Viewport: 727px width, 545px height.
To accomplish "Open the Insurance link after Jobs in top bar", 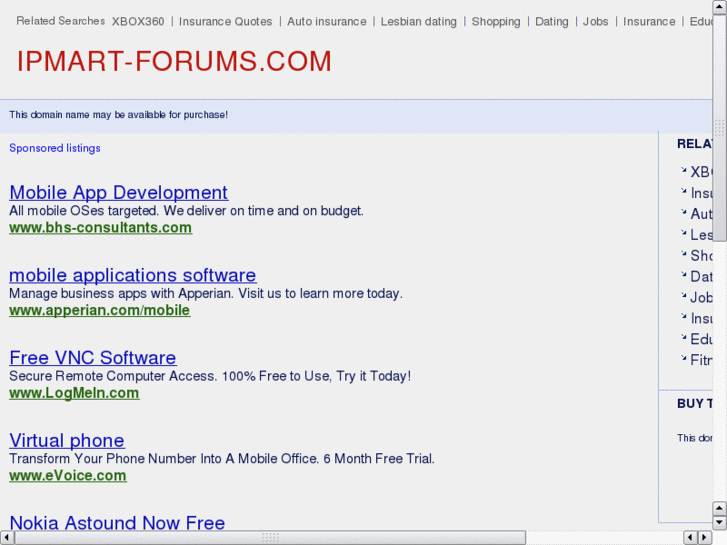I will (x=649, y=21).
